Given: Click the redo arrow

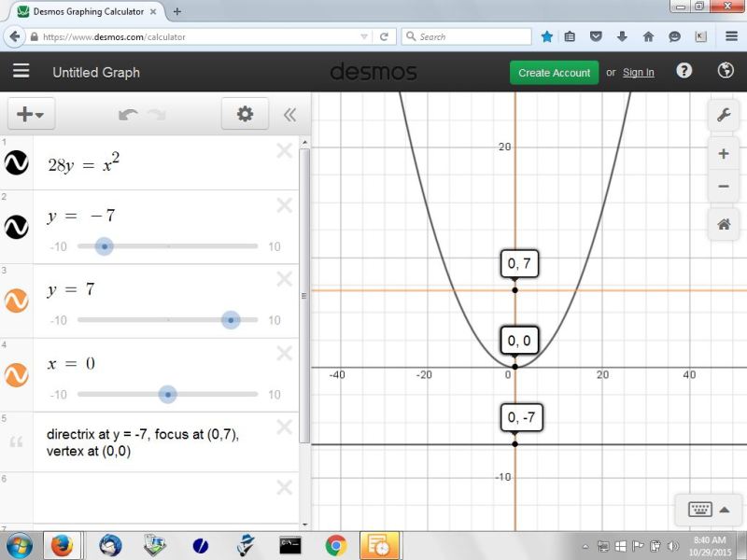Looking at the screenshot, I should click(157, 115).
